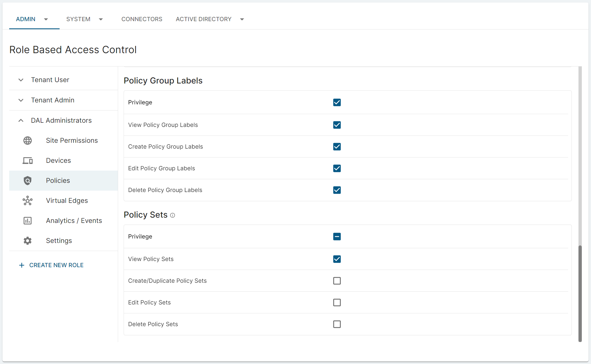Switch to the ACTIVE DIRECTORY tab

pyautogui.click(x=204, y=19)
